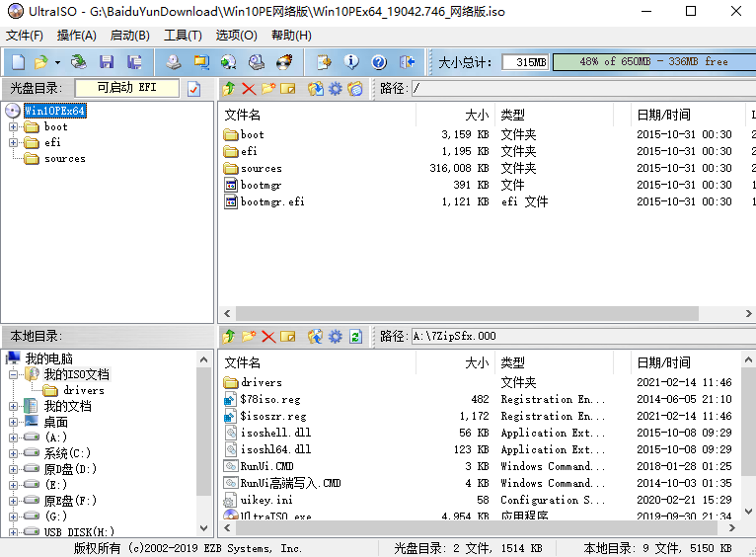Image resolution: width=756 pixels, height=557 pixels.
Task: Toggle the checkmark button next to 可启动 EFI
Action: [x=193, y=89]
